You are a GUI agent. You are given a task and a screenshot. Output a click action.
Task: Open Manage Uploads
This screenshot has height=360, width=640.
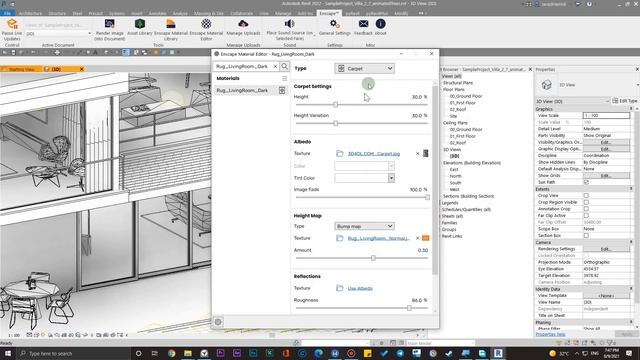point(243,24)
